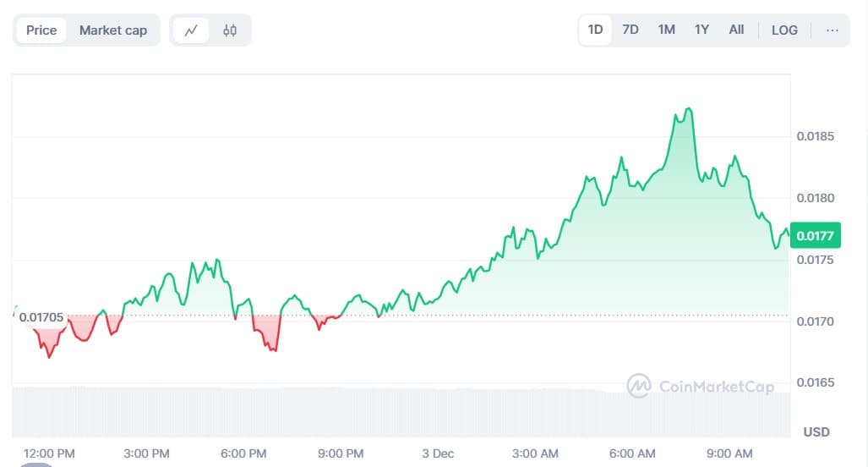
Task: Toggle LOG scale on the chart
Action: [x=784, y=30]
